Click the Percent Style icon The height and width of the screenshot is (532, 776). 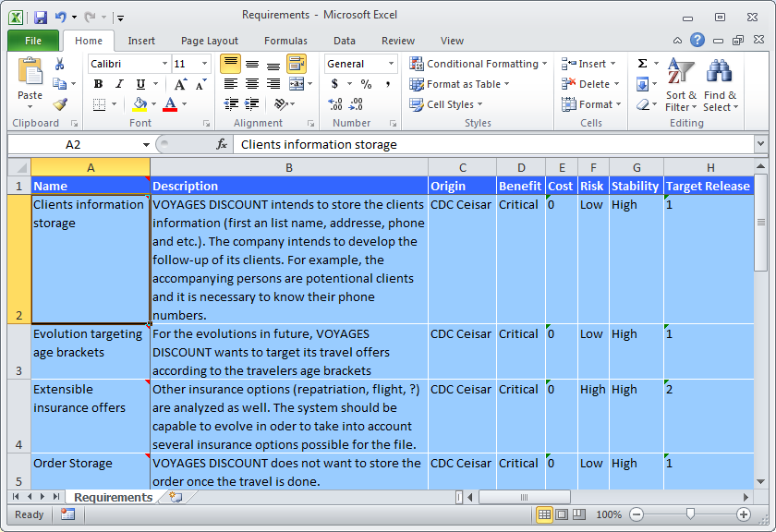tap(366, 84)
